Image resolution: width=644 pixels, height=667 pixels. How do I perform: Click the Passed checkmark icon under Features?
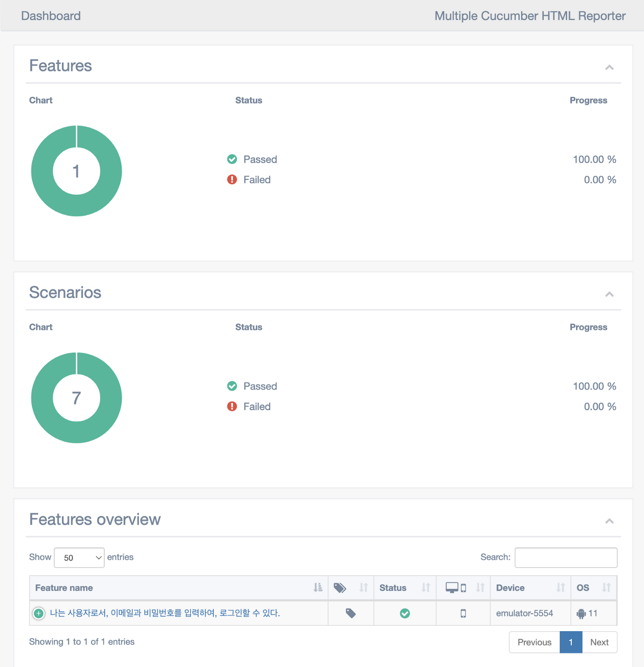[232, 159]
